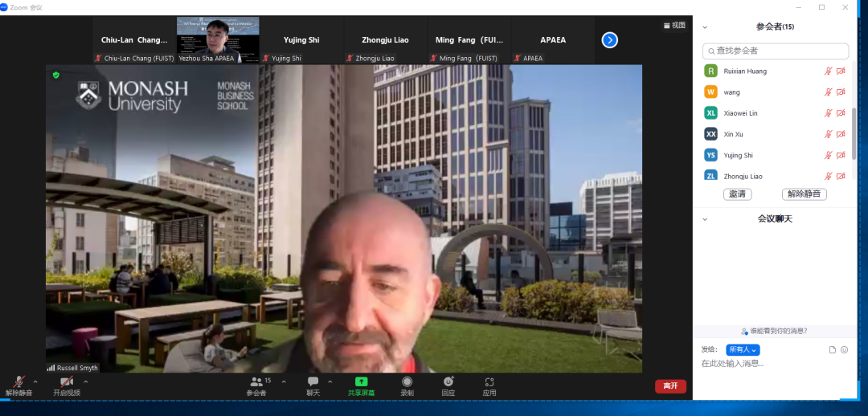Screen dimensions: 868x416
Task: Open the 所有人 recipient dropdown
Action: point(743,349)
